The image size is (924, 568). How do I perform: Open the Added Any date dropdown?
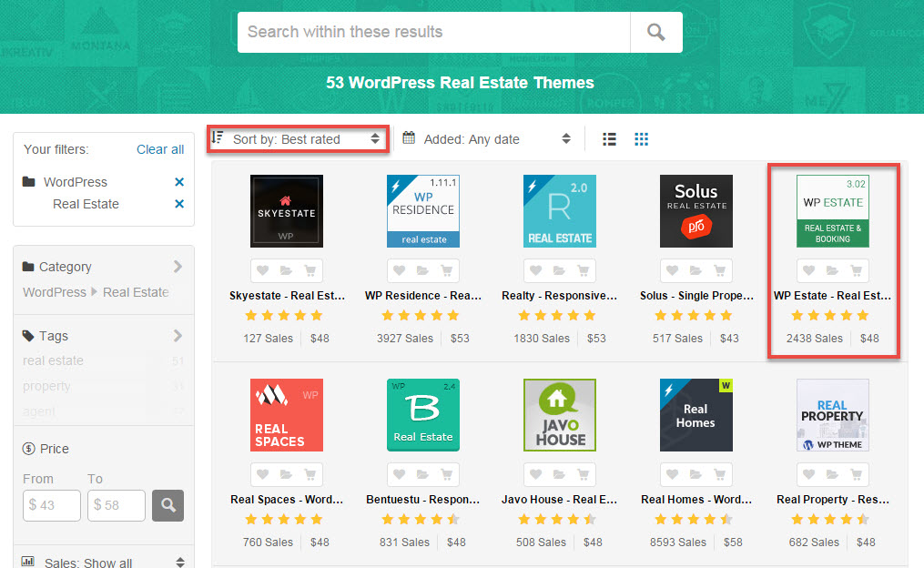(x=486, y=139)
